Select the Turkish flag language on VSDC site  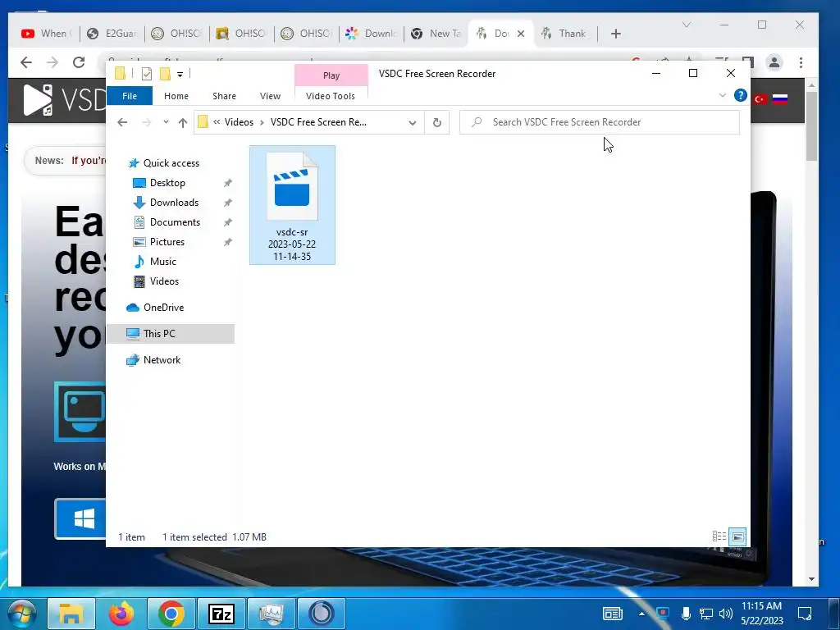tap(760, 99)
